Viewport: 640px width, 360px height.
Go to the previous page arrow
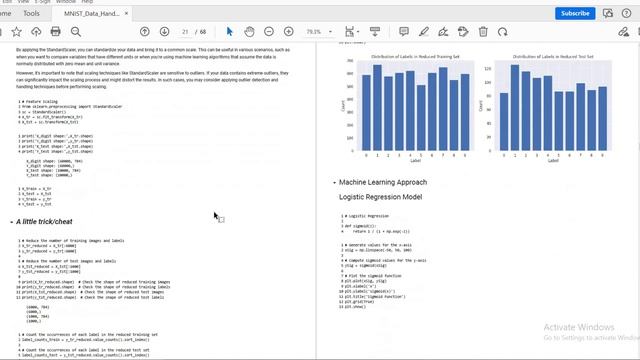tap(144, 31)
